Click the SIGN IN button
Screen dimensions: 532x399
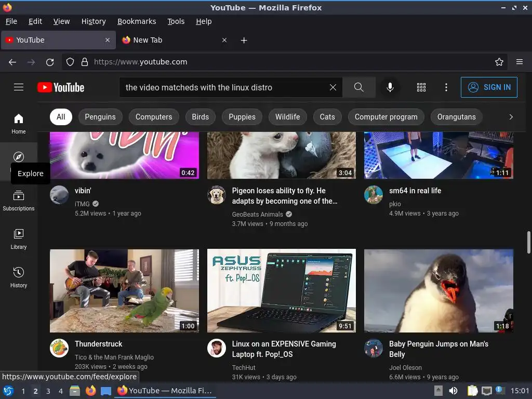pos(489,87)
